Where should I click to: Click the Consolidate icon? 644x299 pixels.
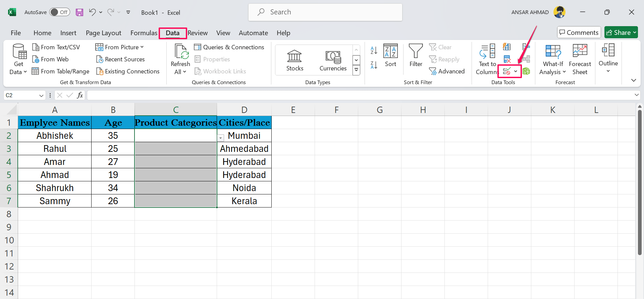pos(526,47)
